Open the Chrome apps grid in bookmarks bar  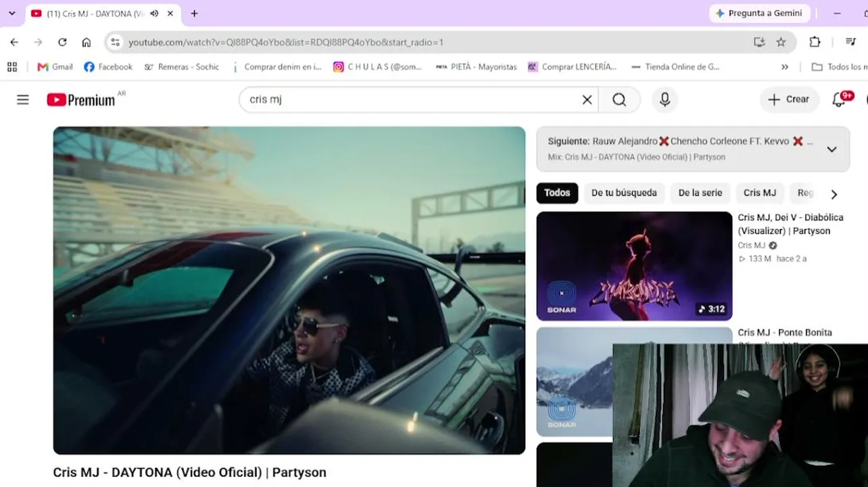tap(12, 67)
